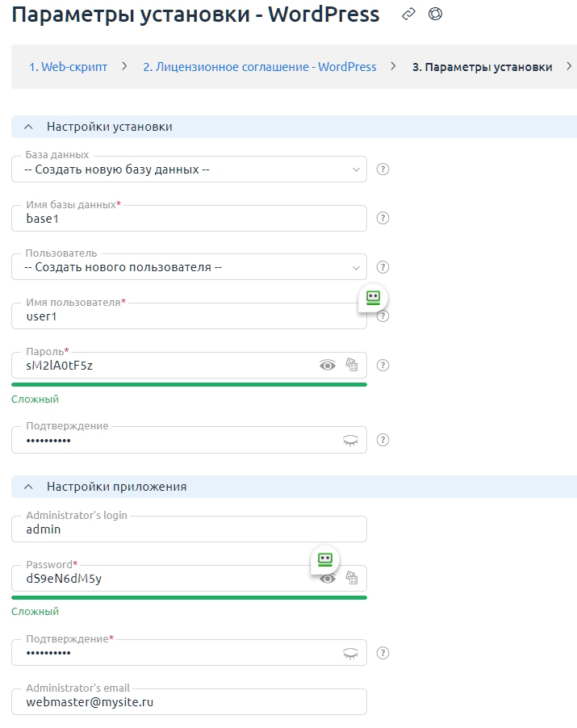This screenshot has height=728, width=577.
Task: Go to step 2. Лицензионное соглашение - WordPress
Action: 260,67
